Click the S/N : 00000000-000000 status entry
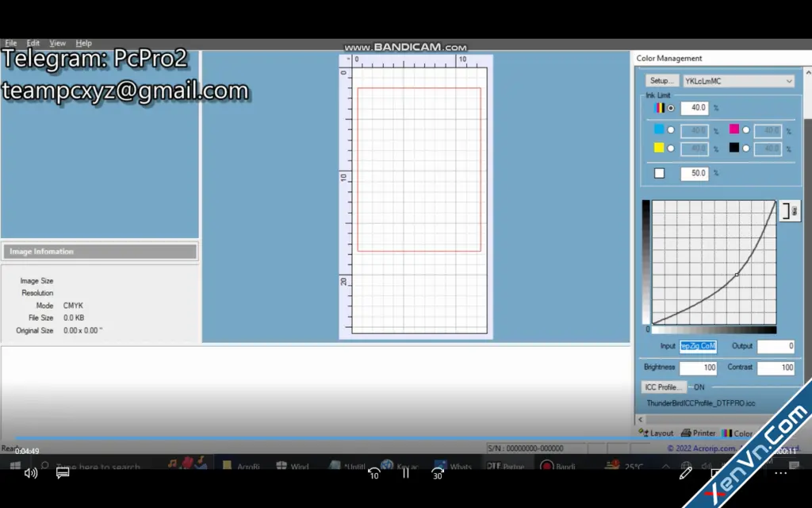This screenshot has width=812, height=508. point(525,448)
